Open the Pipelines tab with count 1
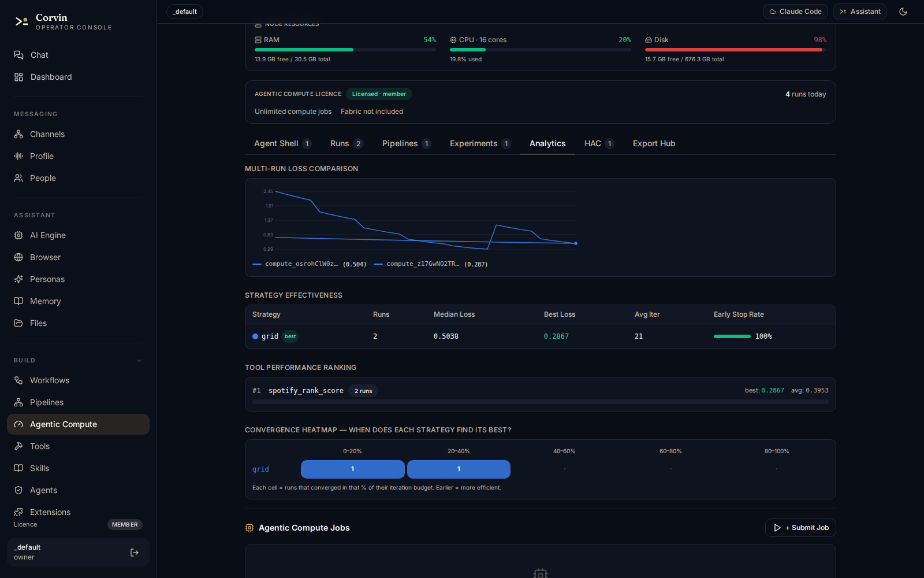 [407, 143]
